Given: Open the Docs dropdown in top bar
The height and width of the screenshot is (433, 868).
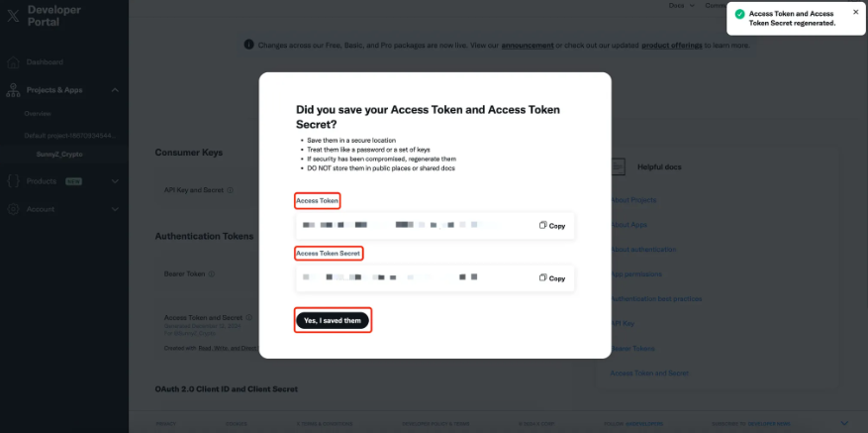Looking at the screenshot, I should tap(681, 5).
